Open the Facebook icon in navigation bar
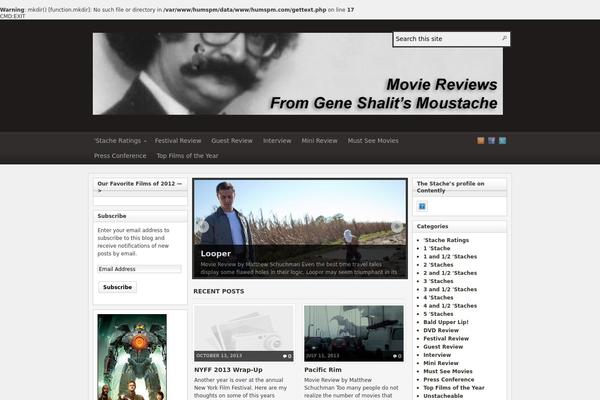The width and height of the screenshot is (600, 400). pyautogui.click(x=492, y=140)
